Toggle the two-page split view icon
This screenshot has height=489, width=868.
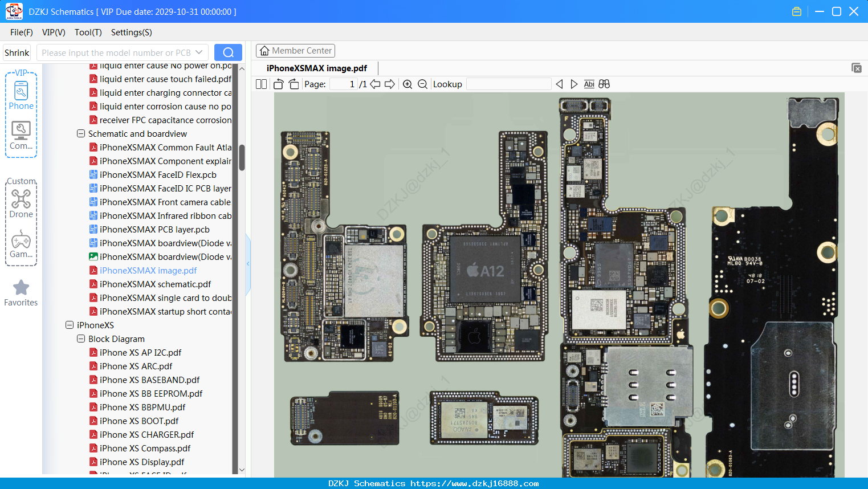pos(261,84)
